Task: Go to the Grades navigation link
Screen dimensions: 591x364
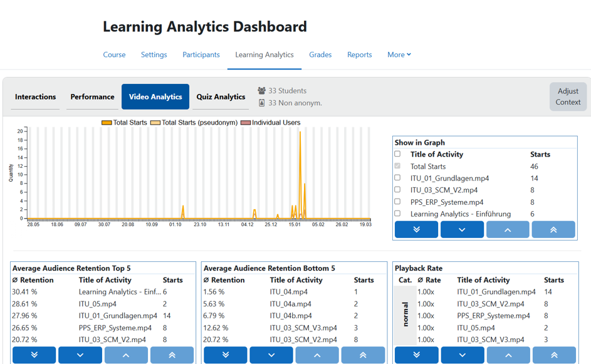Action: pos(320,55)
